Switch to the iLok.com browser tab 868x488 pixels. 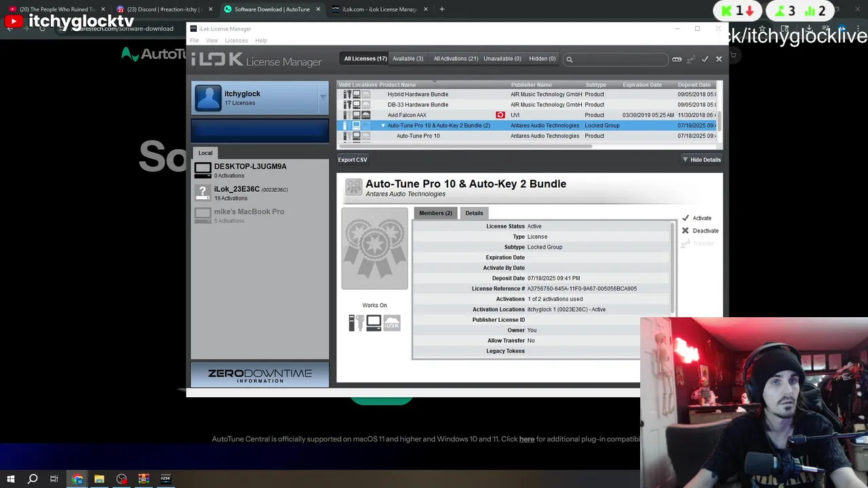(x=380, y=9)
